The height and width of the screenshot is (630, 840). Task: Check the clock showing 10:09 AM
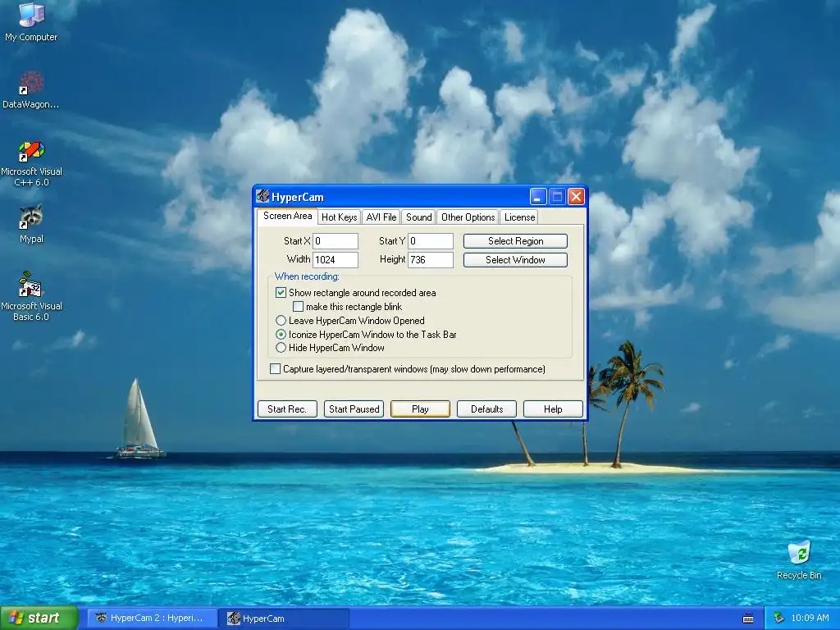pyautogui.click(x=810, y=619)
